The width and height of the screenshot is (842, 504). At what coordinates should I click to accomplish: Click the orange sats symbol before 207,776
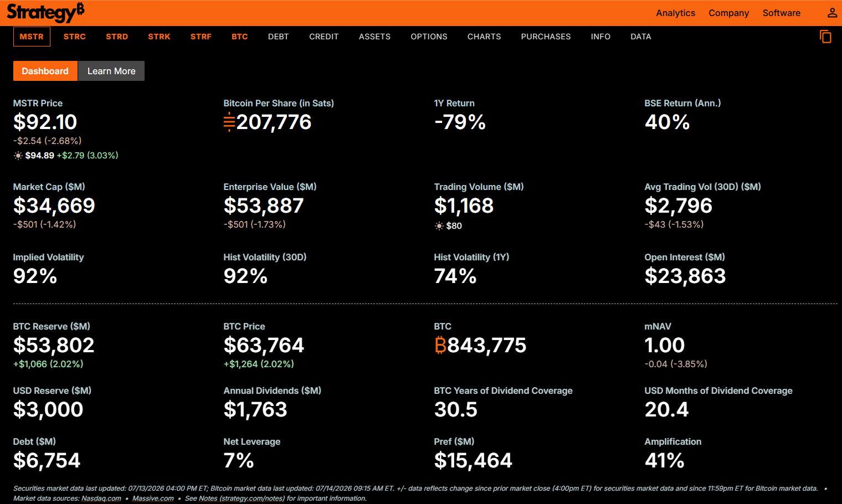click(x=229, y=122)
